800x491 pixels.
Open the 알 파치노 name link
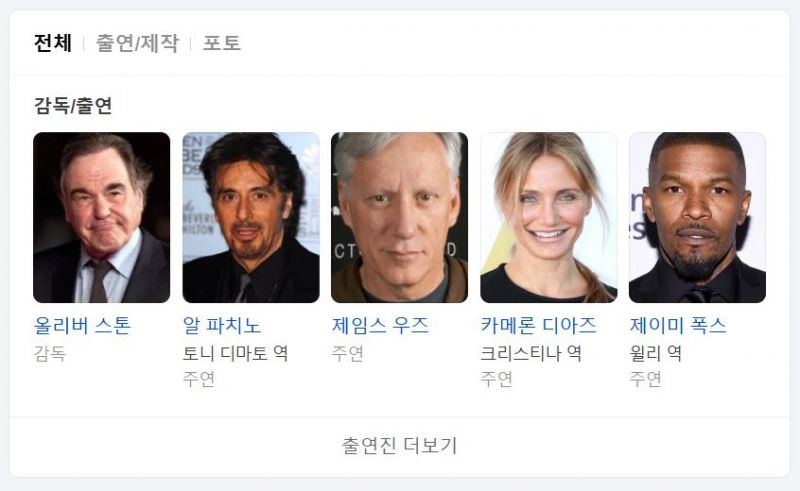coord(221,326)
